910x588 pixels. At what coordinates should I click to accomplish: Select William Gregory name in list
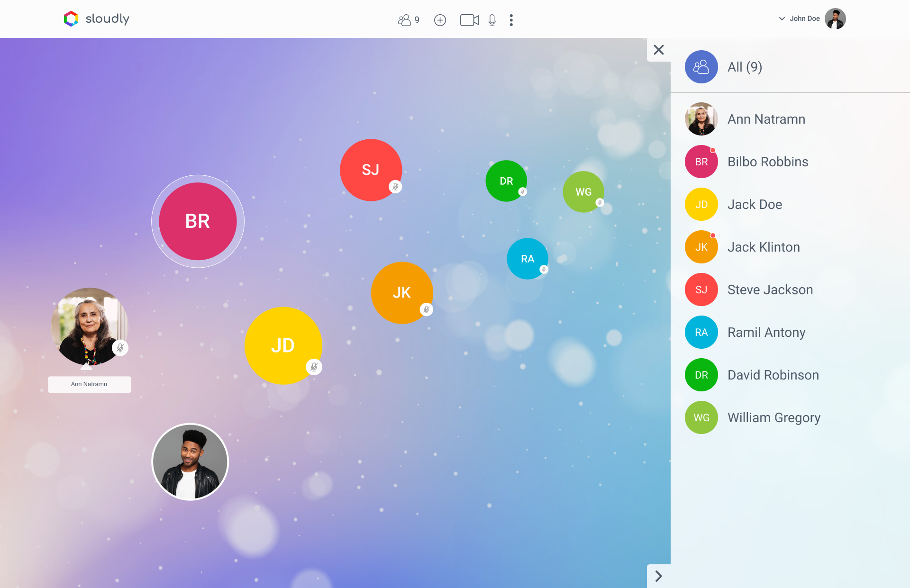click(774, 417)
